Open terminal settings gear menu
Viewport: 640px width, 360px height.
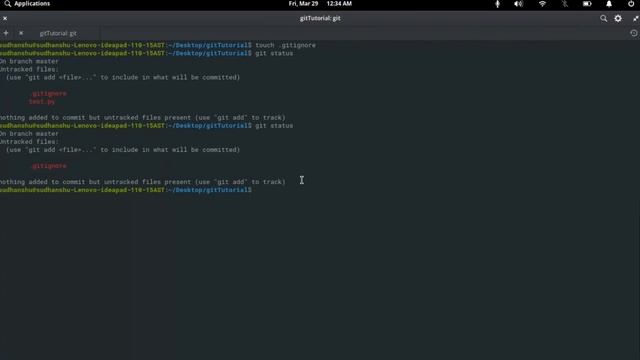[618, 18]
